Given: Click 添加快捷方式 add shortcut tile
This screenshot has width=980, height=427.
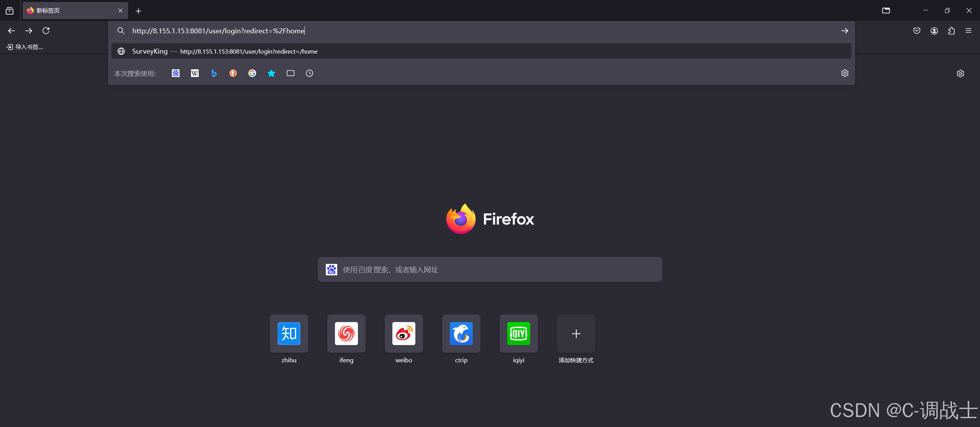Looking at the screenshot, I should coord(576,334).
